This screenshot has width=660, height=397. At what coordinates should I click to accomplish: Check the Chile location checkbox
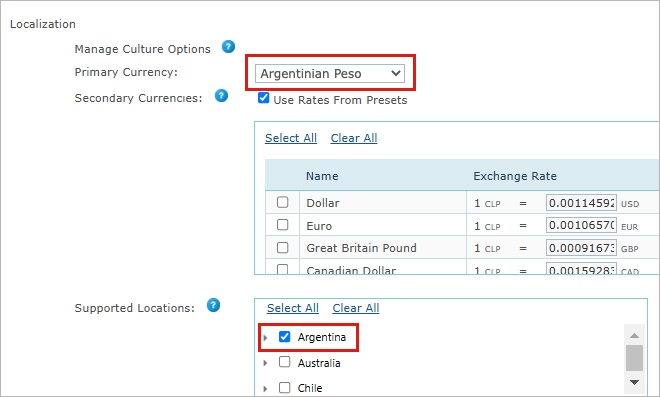tap(285, 387)
